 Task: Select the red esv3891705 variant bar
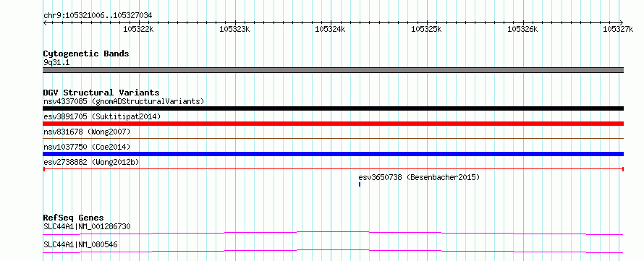click(x=333, y=124)
